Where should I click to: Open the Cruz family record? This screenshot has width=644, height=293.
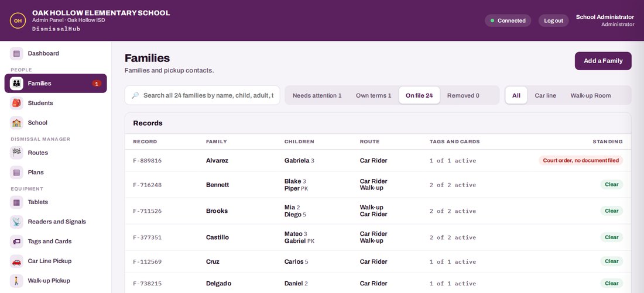click(x=378, y=261)
